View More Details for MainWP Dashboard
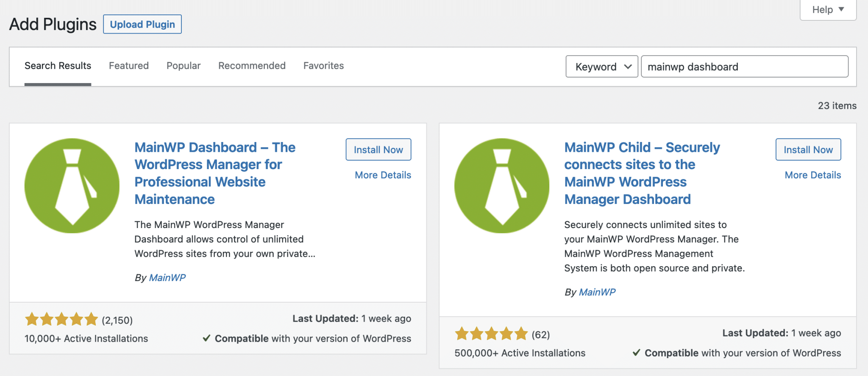 tap(383, 175)
